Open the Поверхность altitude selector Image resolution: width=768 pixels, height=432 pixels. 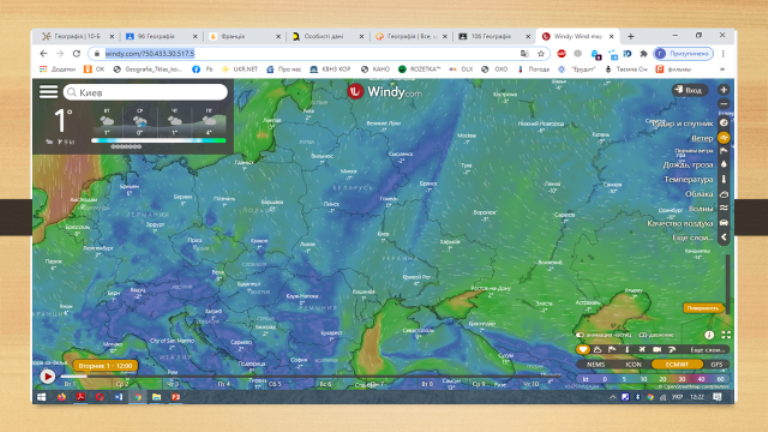(x=703, y=308)
